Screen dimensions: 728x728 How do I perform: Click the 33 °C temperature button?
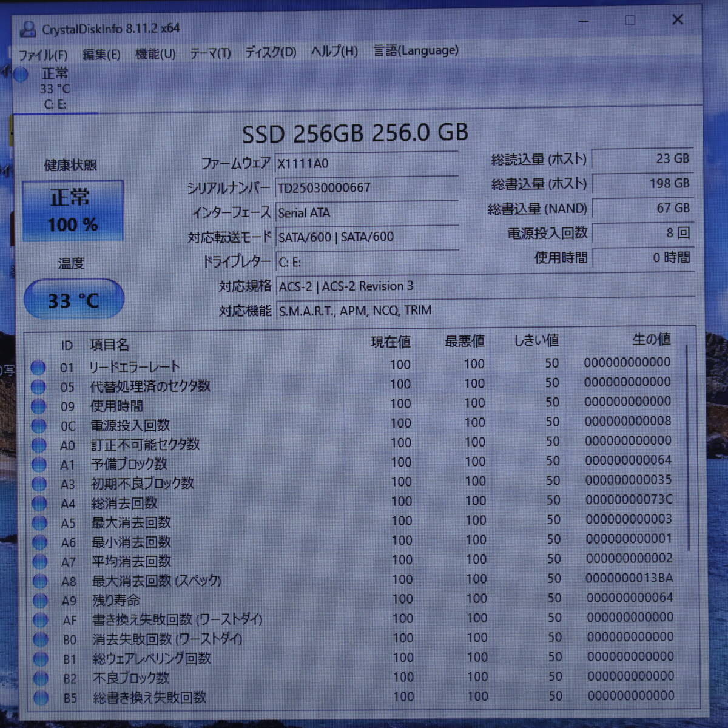[74, 299]
